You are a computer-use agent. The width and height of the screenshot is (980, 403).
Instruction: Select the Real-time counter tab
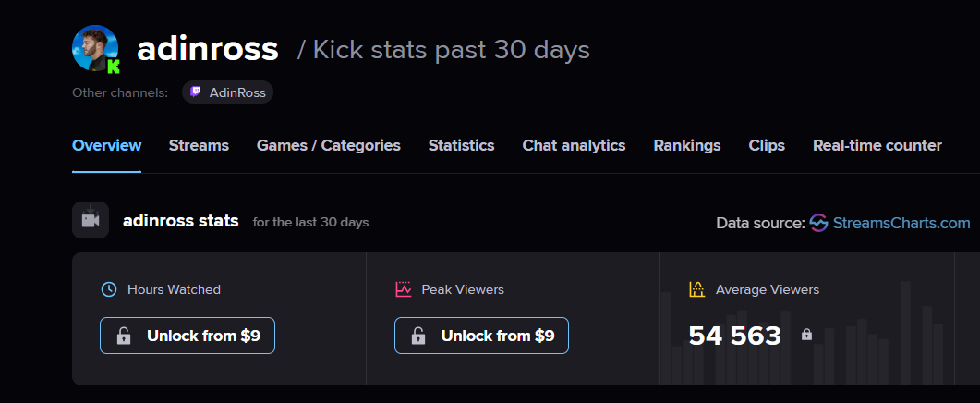877,145
